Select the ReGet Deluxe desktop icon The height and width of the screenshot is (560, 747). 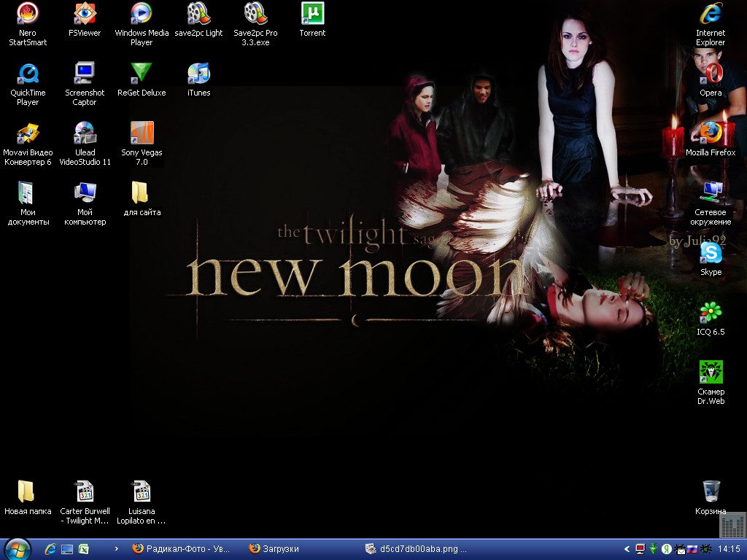click(x=142, y=79)
